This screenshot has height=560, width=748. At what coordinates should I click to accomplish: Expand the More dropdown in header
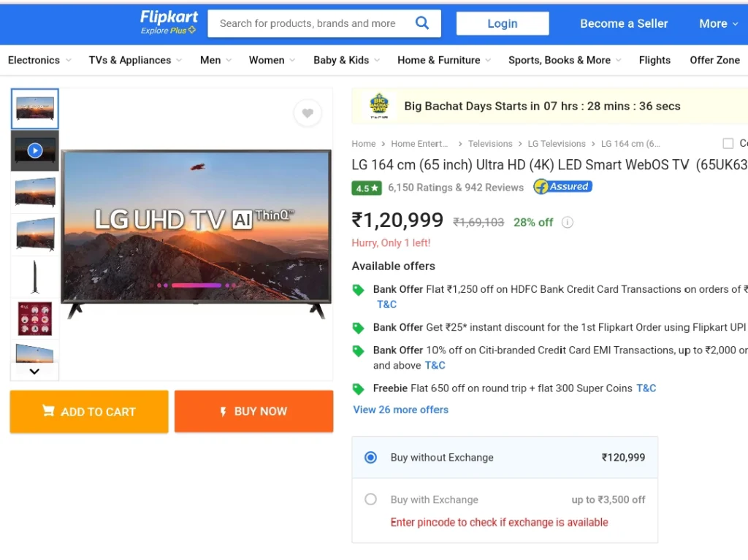pyautogui.click(x=719, y=23)
